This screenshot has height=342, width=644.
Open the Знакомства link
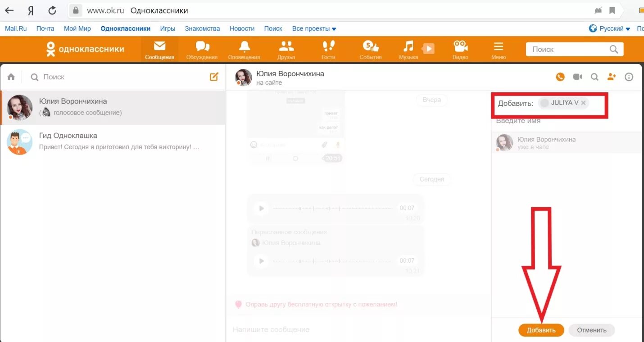click(x=202, y=28)
